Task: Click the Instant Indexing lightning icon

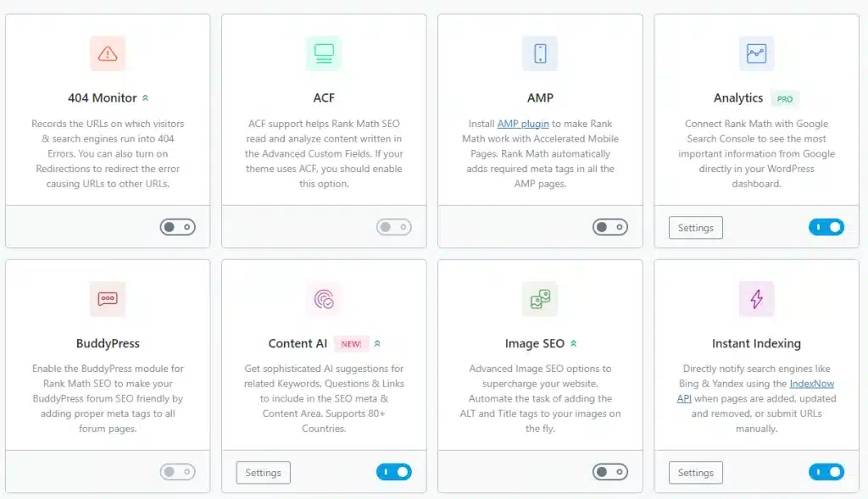Action: [x=756, y=299]
